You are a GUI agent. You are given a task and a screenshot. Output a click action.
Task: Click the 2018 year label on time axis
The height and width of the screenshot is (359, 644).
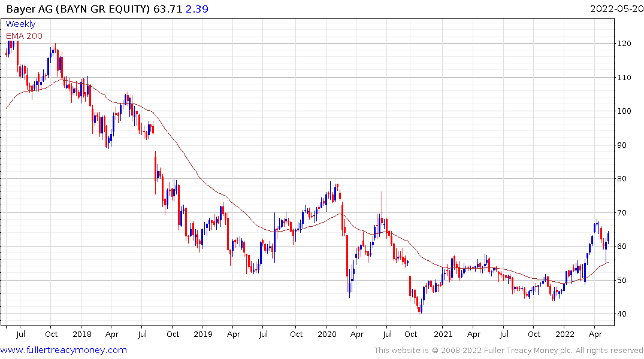coord(81,334)
